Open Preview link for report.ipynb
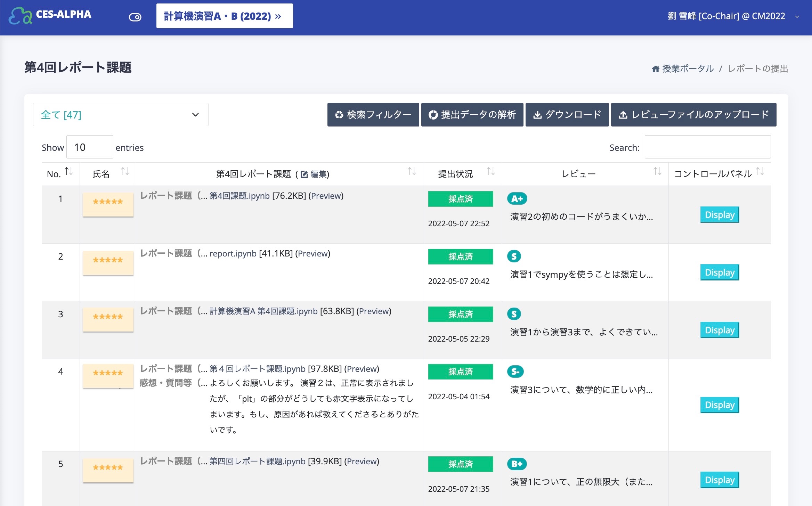812x506 pixels. click(x=312, y=254)
